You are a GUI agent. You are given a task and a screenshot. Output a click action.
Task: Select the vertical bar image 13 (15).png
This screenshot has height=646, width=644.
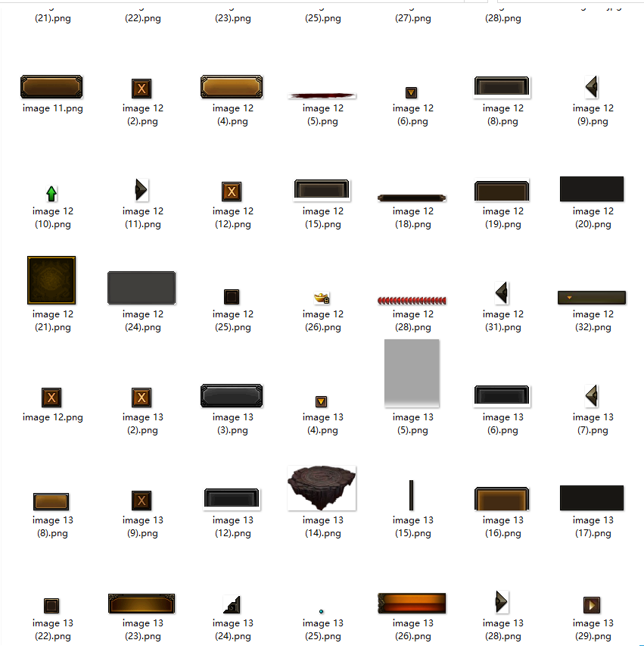click(411, 495)
